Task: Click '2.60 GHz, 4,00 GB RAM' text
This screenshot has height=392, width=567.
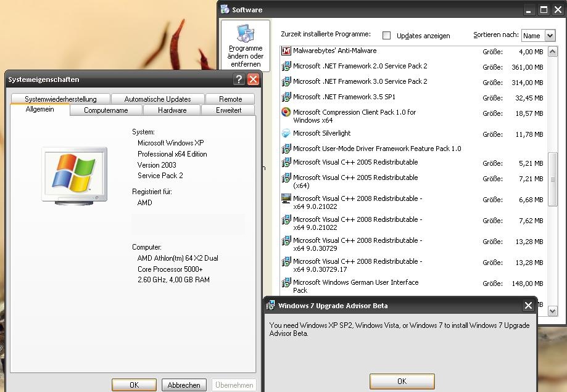Action: tap(173, 280)
